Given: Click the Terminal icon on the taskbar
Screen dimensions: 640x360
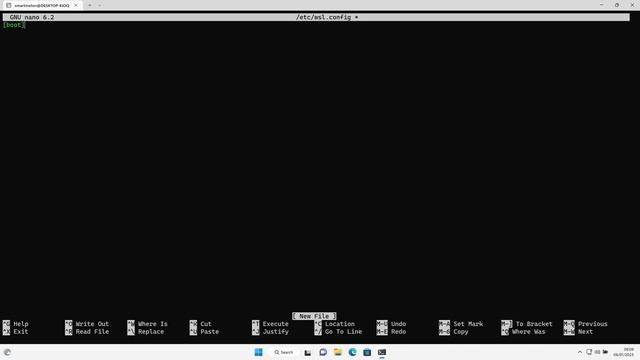Looking at the screenshot, I should coord(382,352).
